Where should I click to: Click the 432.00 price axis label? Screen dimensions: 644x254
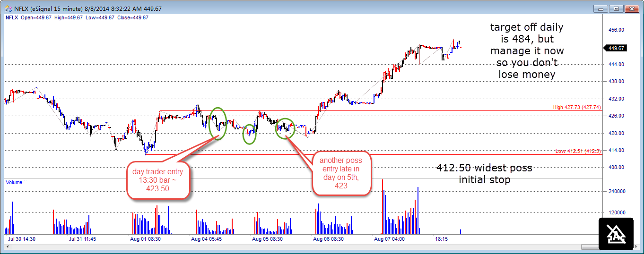[617, 99]
